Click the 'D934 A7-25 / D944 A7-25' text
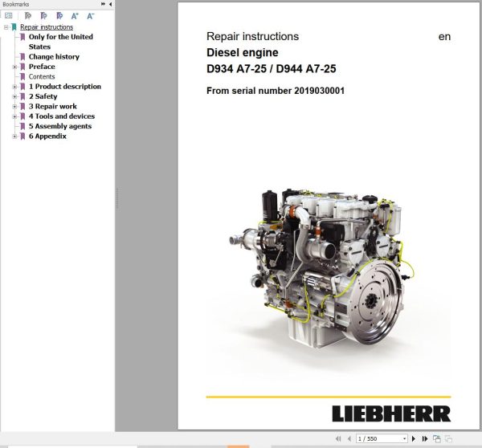The width and height of the screenshot is (482, 448). coord(272,68)
